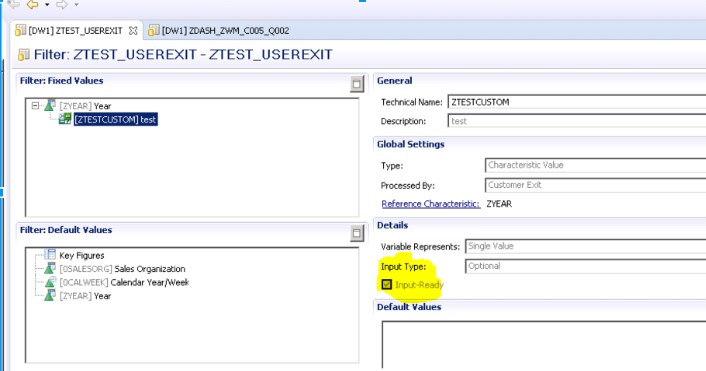Click the forward navigation arrow in toolbar
Image resolution: width=706 pixels, height=371 pixels.
point(62,5)
